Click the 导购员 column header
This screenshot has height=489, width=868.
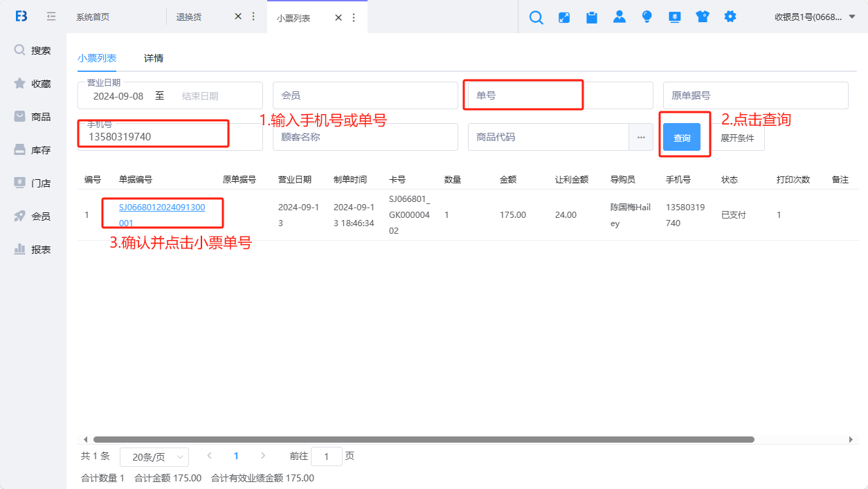coord(623,179)
